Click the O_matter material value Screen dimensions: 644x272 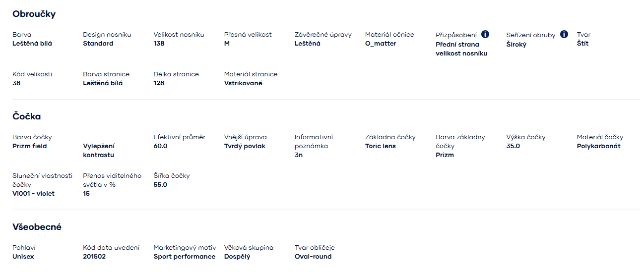point(381,44)
